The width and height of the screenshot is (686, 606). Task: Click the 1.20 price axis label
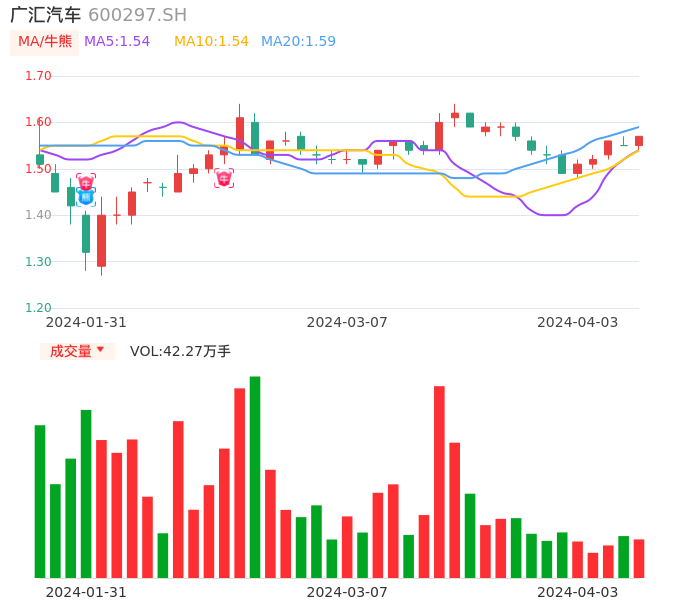pyautogui.click(x=38, y=308)
